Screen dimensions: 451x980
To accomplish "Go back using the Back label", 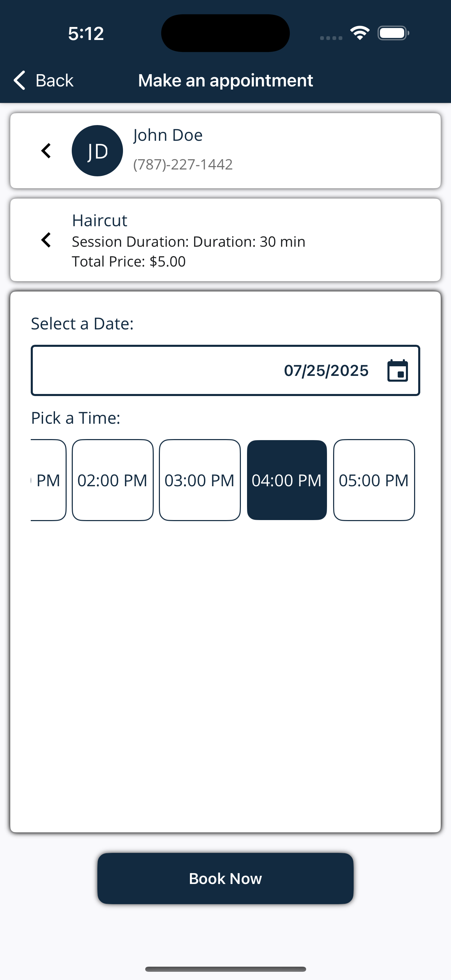I will (54, 80).
